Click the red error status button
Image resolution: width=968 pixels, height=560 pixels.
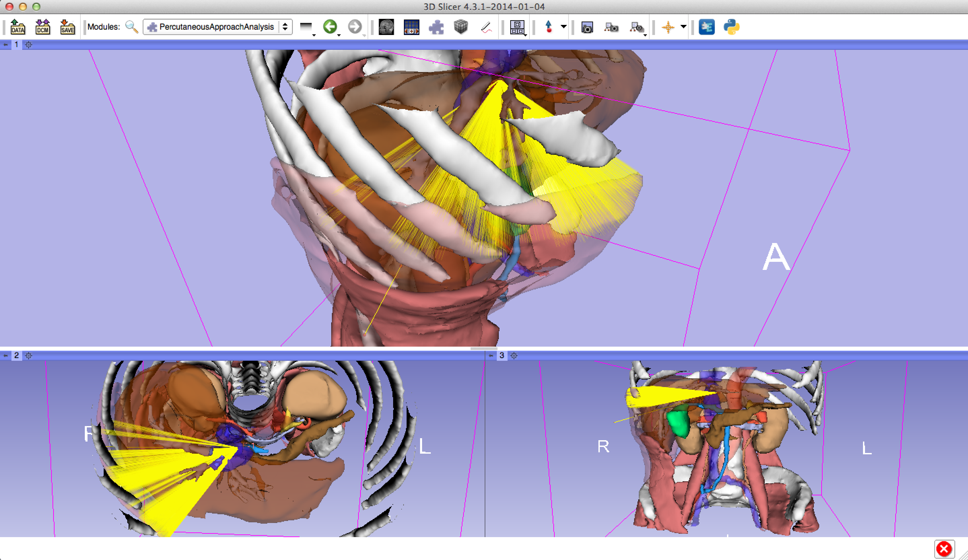(943, 549)
